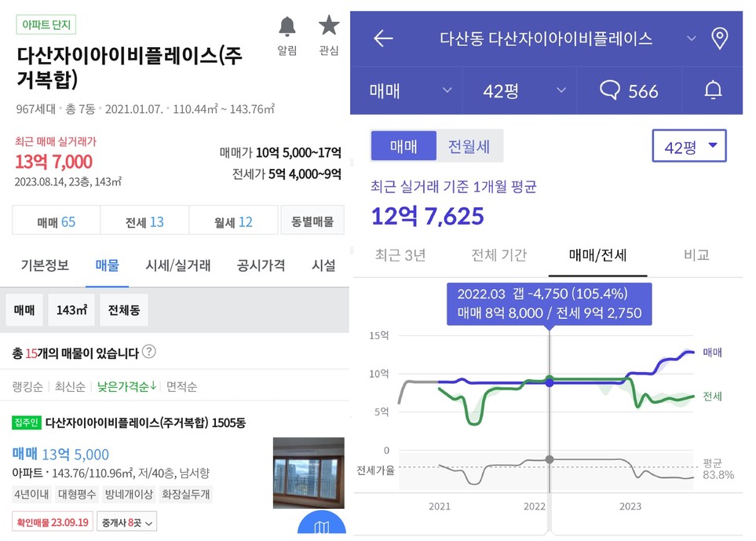Click the 최근 매매 실거래가 heading

(x=56, y=141)
